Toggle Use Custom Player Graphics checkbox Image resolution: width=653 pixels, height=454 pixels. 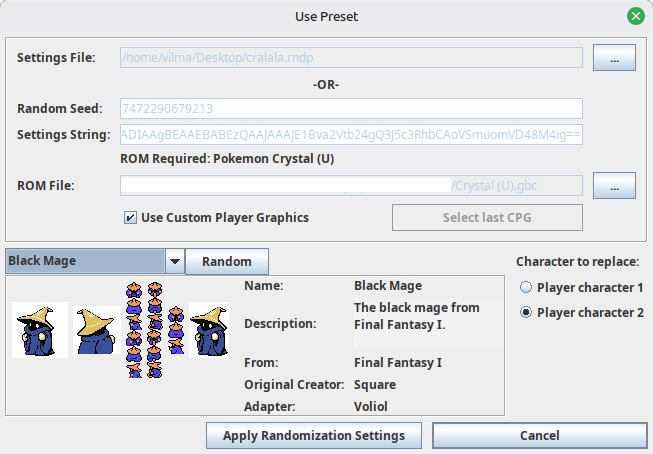coord(130,217)
